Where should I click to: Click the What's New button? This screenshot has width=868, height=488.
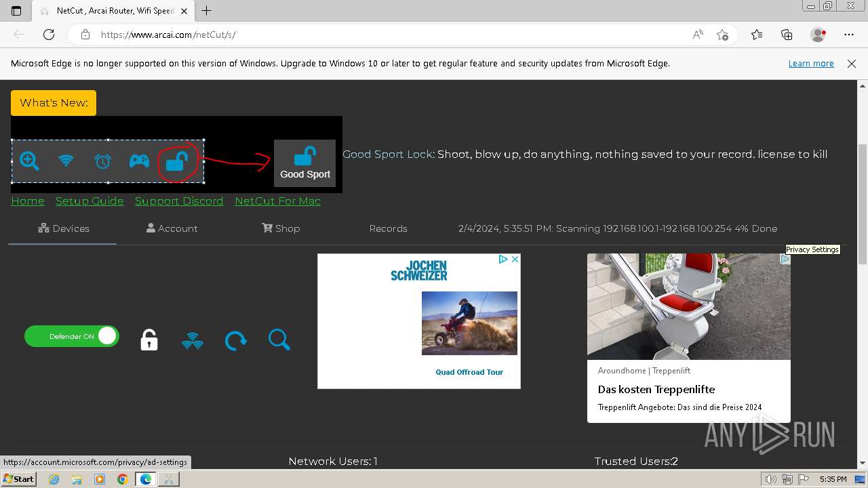(x=54, y=103)
